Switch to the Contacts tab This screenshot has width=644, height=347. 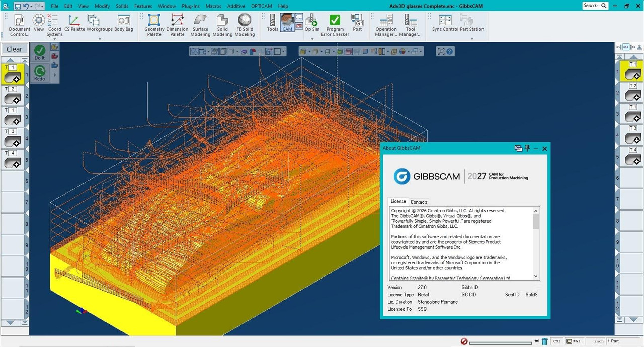419,202
